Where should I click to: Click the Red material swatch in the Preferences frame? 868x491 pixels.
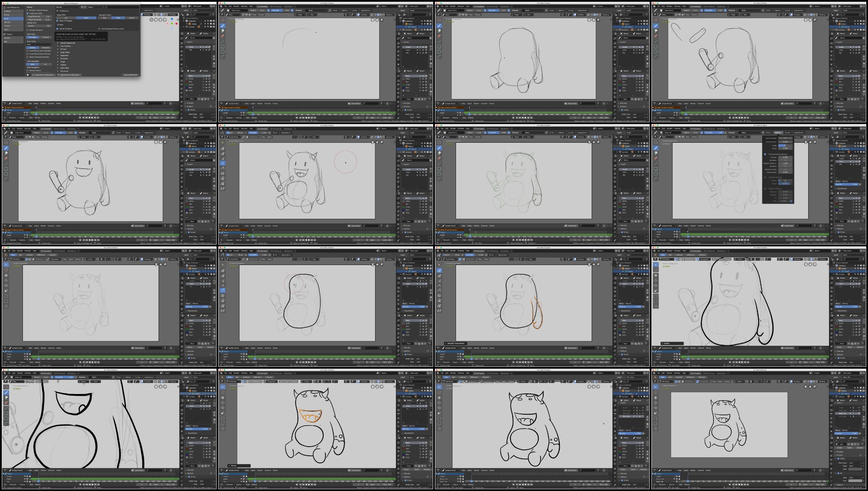click(x=187, y=82)
